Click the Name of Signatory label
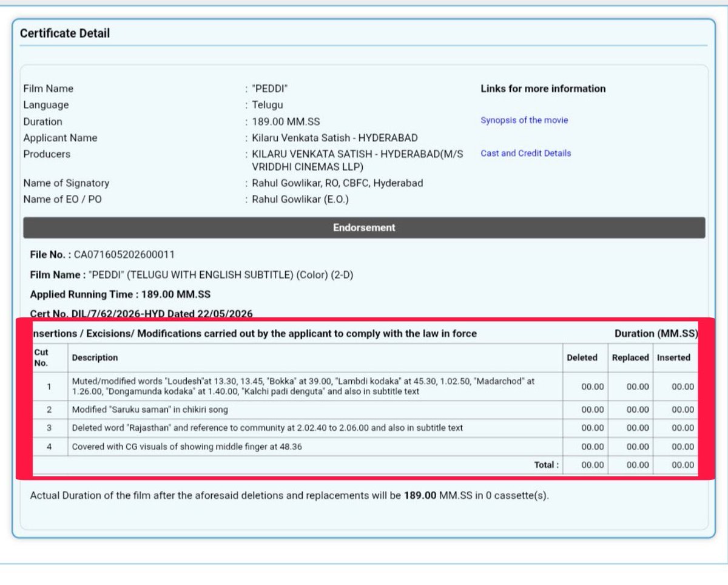Viewport: 728px width, 585px height. pos(66,183)
